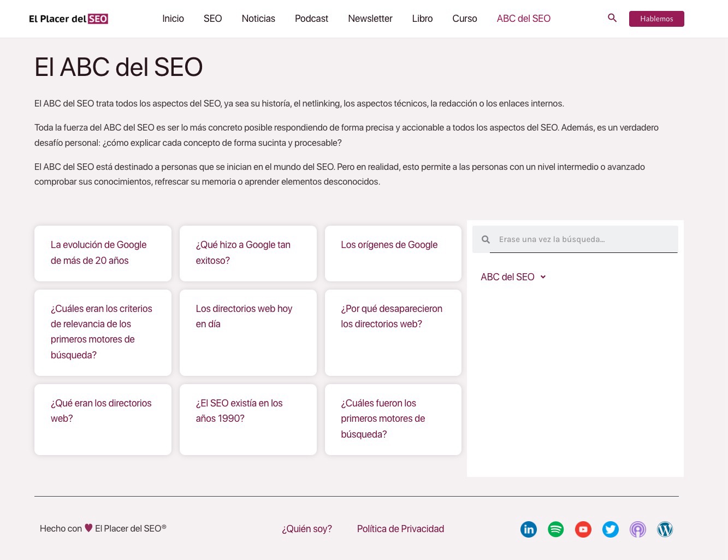Follow the ¿Quién soy? footer link
728x560 pixels.
tap(306, 529)
